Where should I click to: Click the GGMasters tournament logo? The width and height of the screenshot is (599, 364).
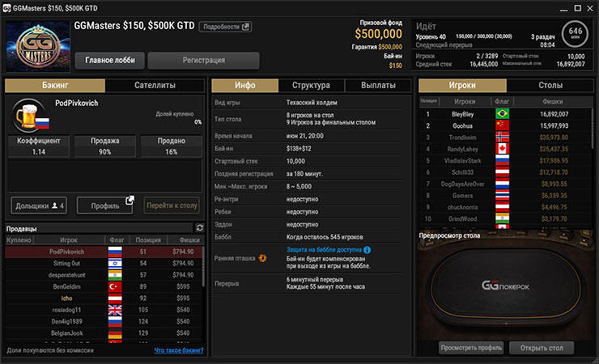[x=36, y=45]
